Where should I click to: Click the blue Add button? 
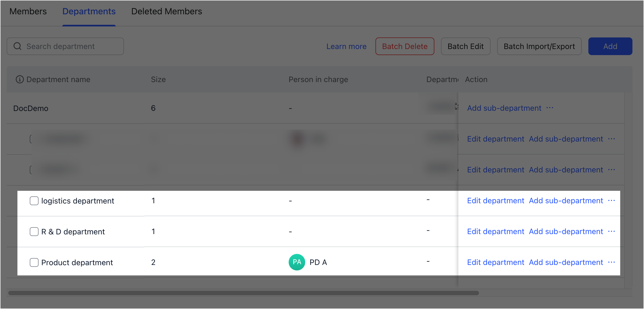pyautogui.click(x=610, y=46)
